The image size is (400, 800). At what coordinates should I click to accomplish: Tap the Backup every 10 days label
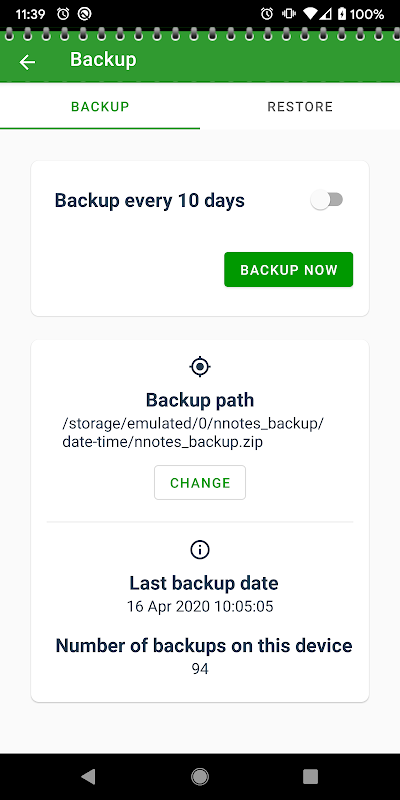point(149,201)
